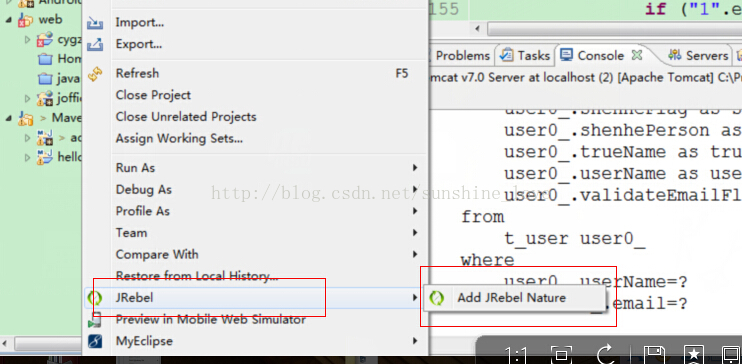Click the Console tab monitor icon
The width and height of the screenshot is (742, 364).
(565, 55)
